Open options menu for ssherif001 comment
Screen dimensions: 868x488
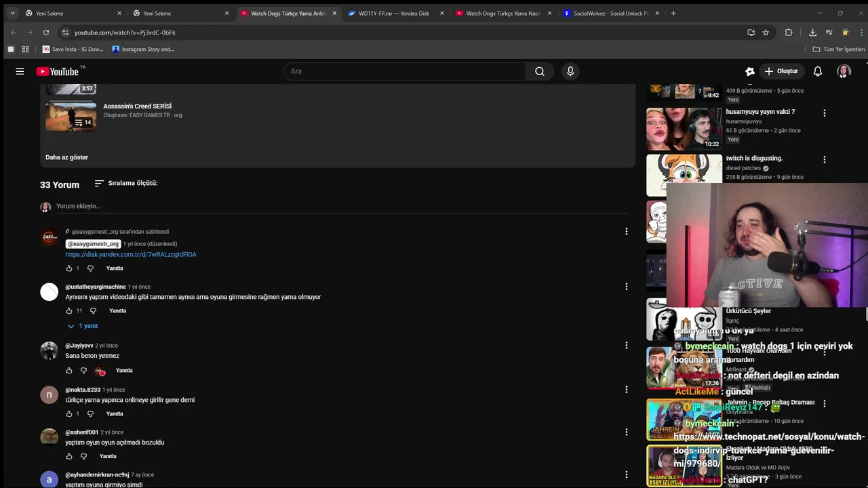pyautogui.click(x=626, y=432)
